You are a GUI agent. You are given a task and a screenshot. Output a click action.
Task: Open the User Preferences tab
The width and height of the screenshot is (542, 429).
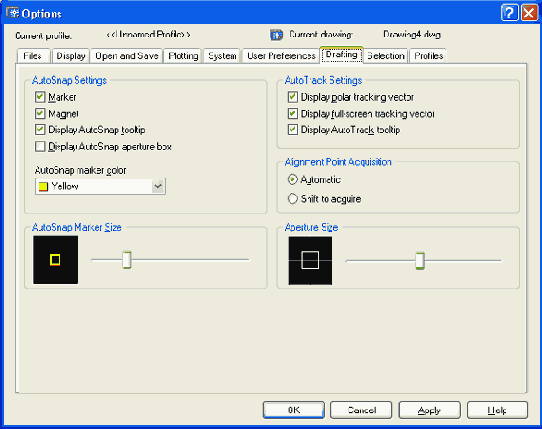tap(281, 56)
